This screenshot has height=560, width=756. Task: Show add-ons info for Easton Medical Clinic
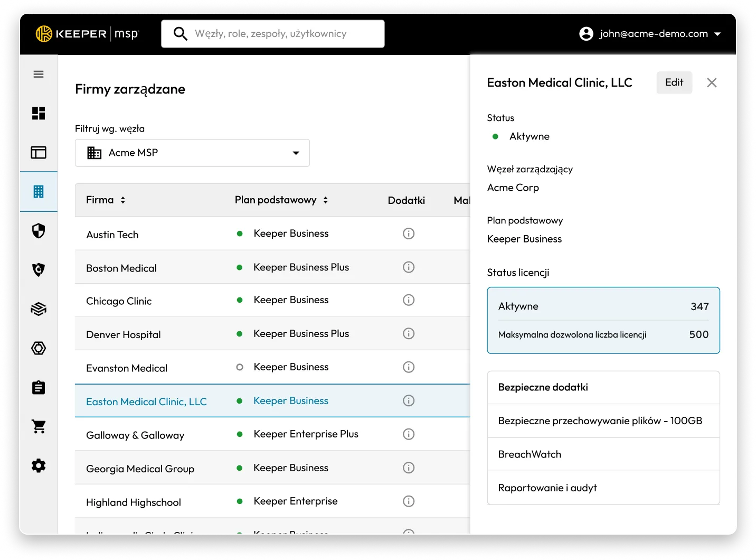click(x=409, y=401)
